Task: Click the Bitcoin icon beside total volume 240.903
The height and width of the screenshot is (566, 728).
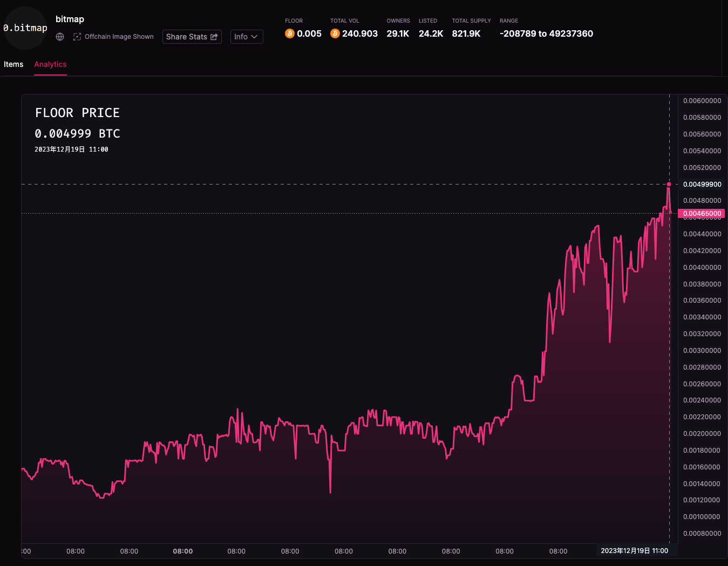Action: click(x=335, y=33)
